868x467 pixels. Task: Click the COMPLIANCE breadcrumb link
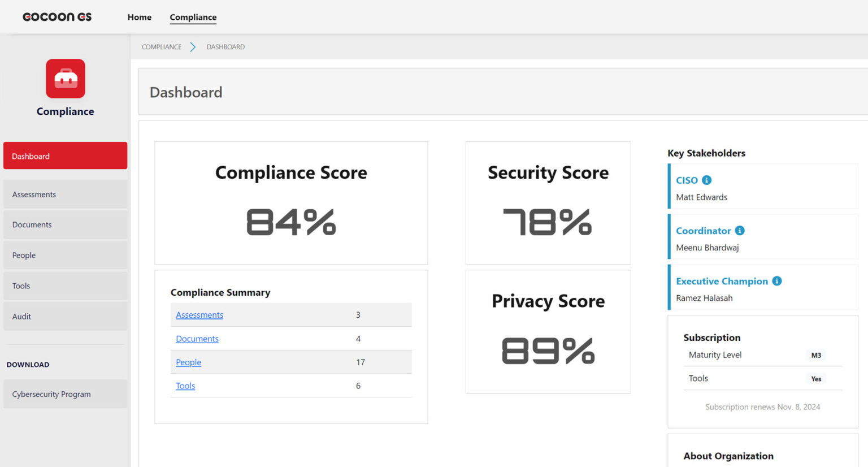(x=162, y=47)
